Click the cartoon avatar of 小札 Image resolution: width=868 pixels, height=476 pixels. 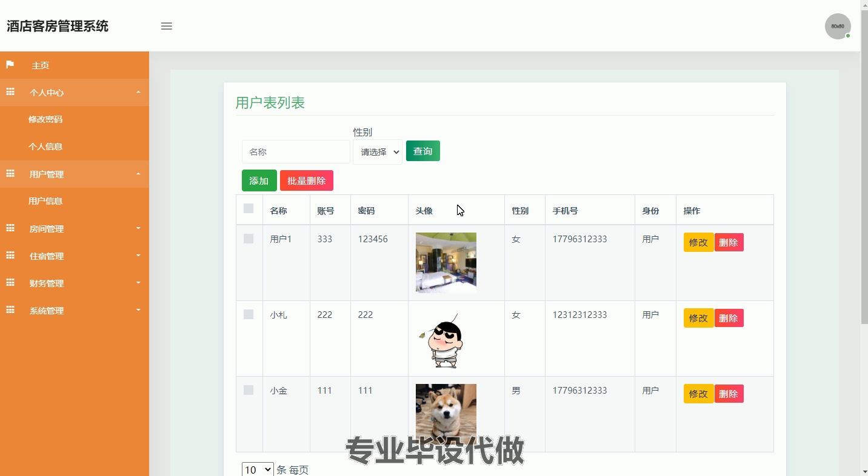(x=446, y=339)
